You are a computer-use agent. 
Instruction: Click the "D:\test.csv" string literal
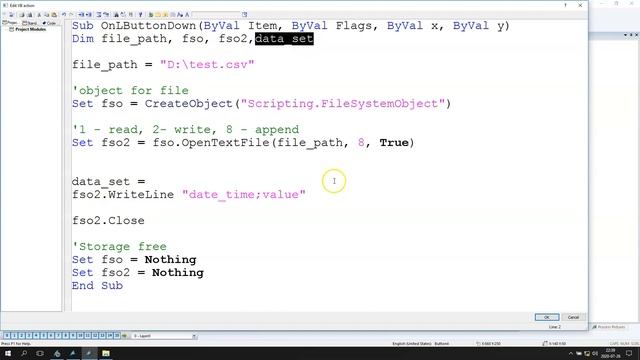coord(207,64)
